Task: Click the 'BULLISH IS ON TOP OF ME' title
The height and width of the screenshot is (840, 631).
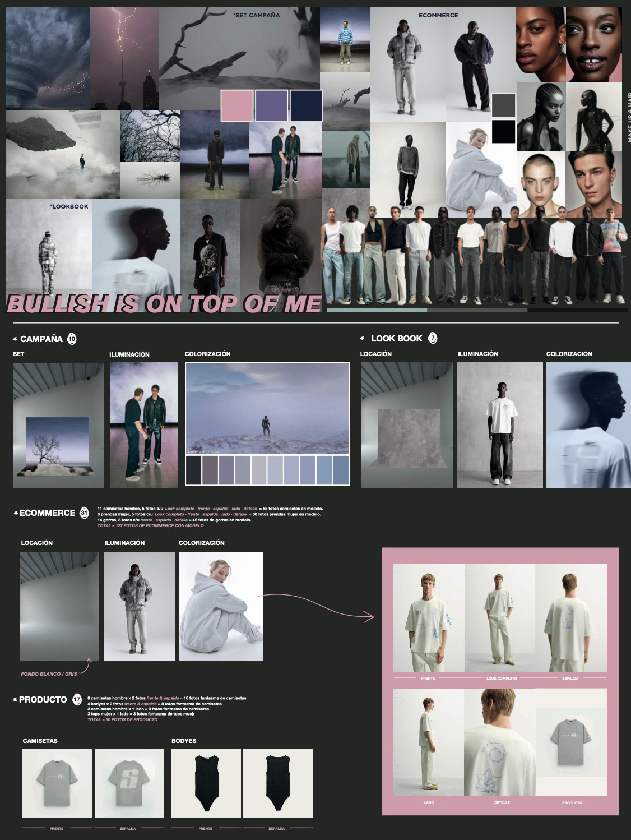Action: 164,303
